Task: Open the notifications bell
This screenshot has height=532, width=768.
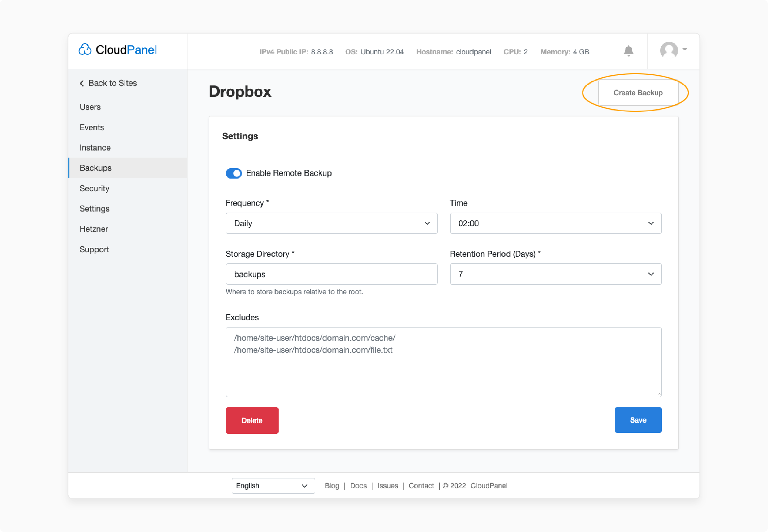Action: click(x=628, y=51)
